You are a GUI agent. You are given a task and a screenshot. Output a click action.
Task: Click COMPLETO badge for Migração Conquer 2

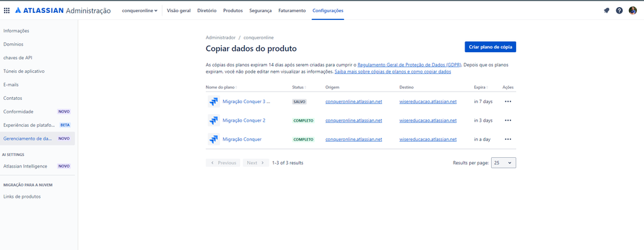(303, 120)
